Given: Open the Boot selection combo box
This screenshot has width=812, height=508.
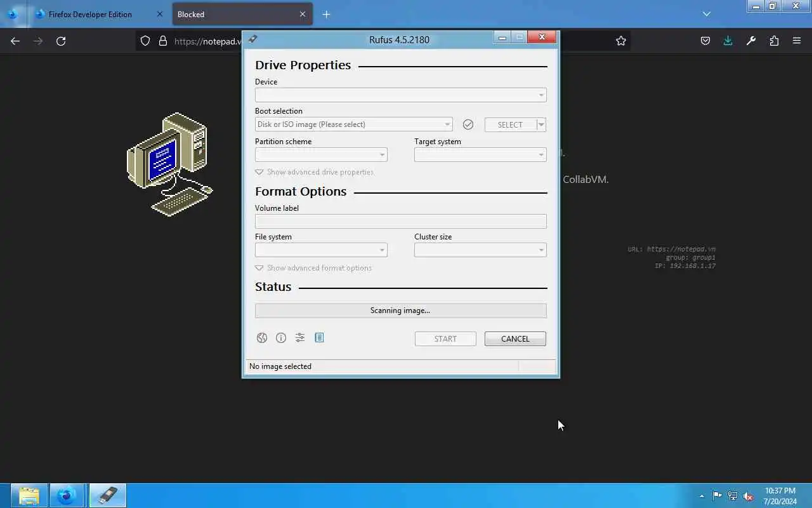Looking at the screenshot, I should point(353,124).
